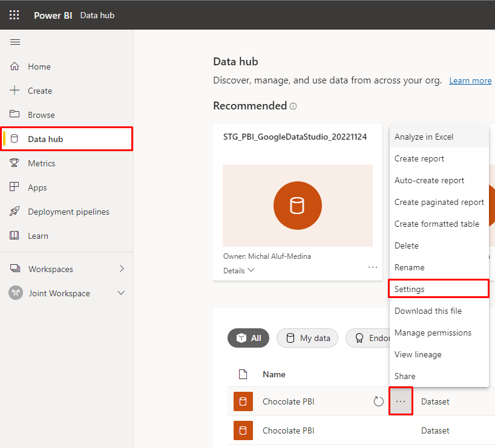Choose View lineage
Image resolution: width=495 pixels, height=448 pixels.
pyautogui.click(x=439, y=355)
